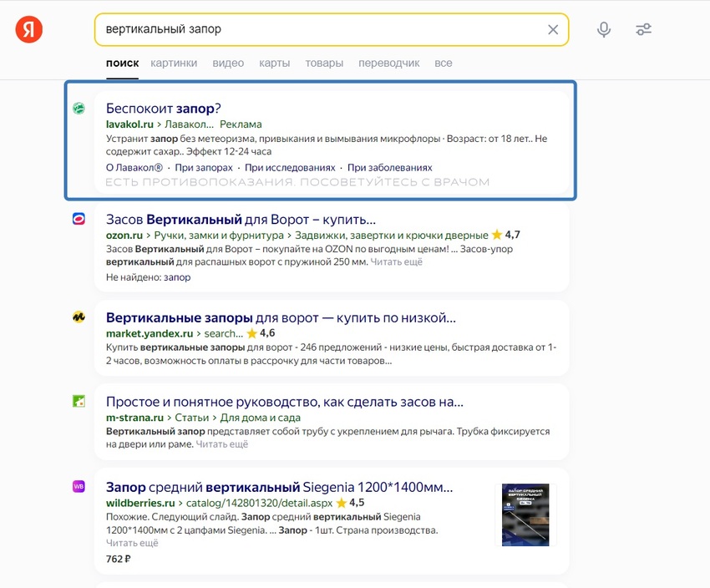Activate voice search microphone icon

coord(604,29)
